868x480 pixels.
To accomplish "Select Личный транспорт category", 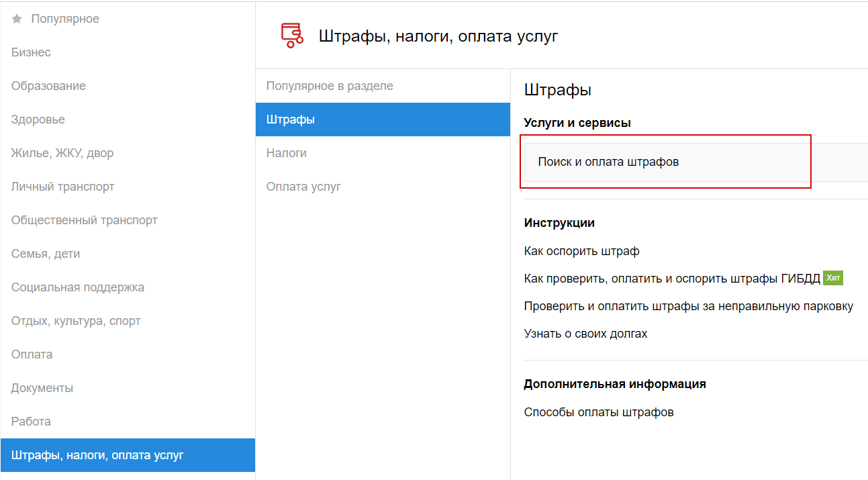I will pos(63,187).
